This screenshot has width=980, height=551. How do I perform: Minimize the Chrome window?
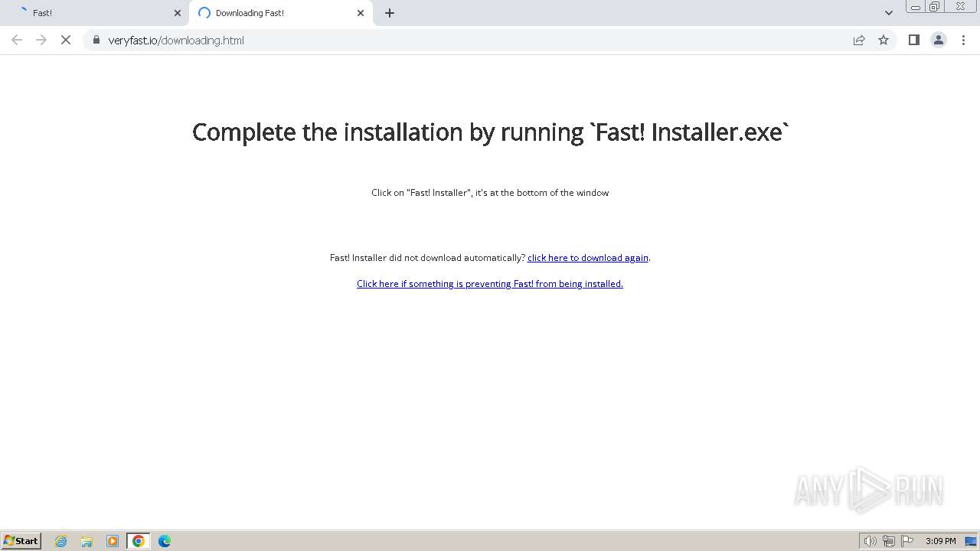click(x=916, y=7)
